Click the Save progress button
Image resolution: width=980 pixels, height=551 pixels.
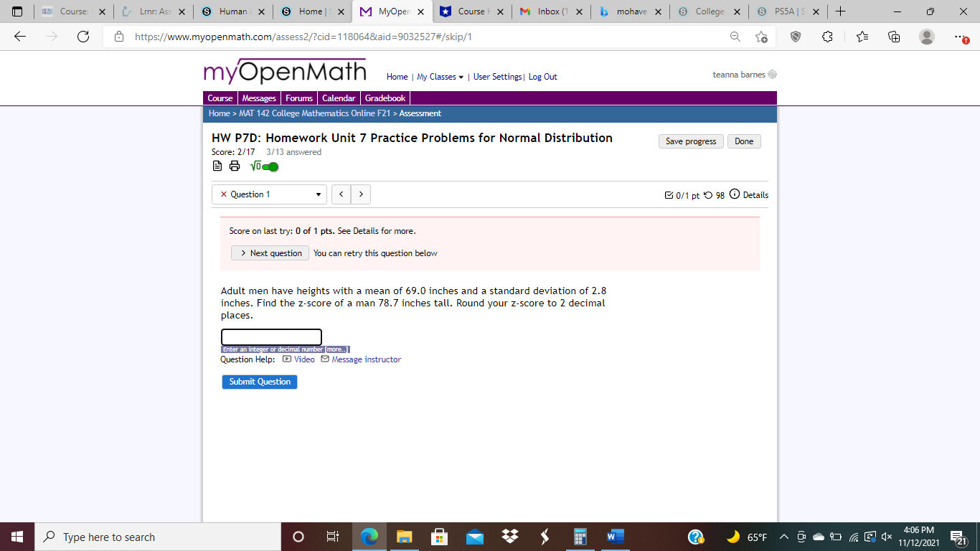pos(691,141)
